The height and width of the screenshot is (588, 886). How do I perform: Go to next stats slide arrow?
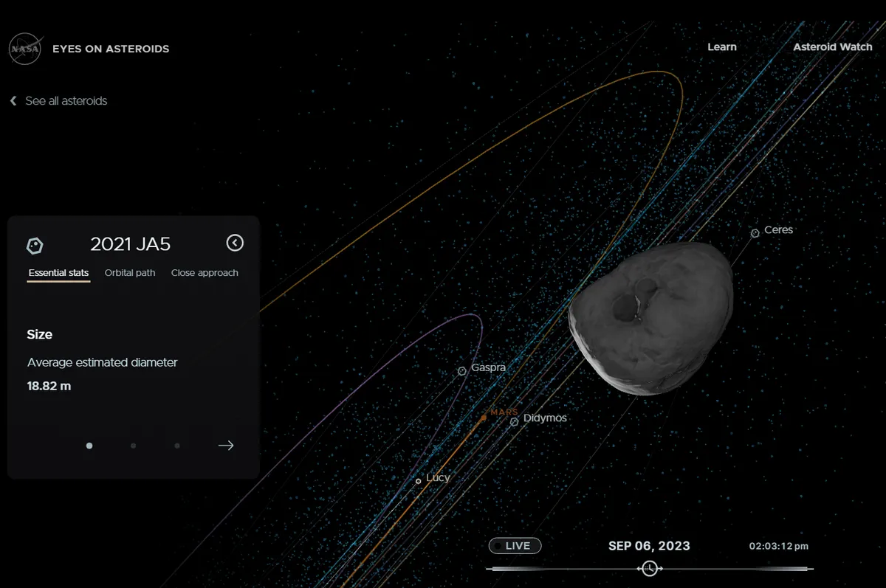click(226, 445)
